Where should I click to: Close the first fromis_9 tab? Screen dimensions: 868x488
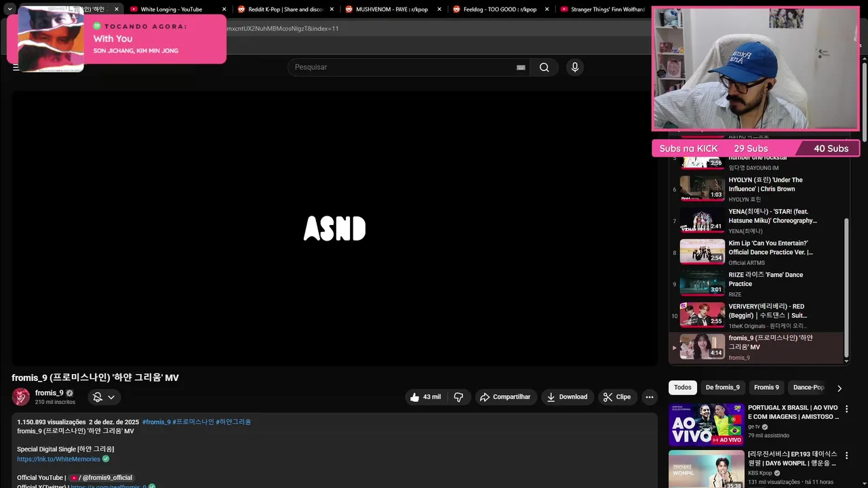(x=116, y=9)
